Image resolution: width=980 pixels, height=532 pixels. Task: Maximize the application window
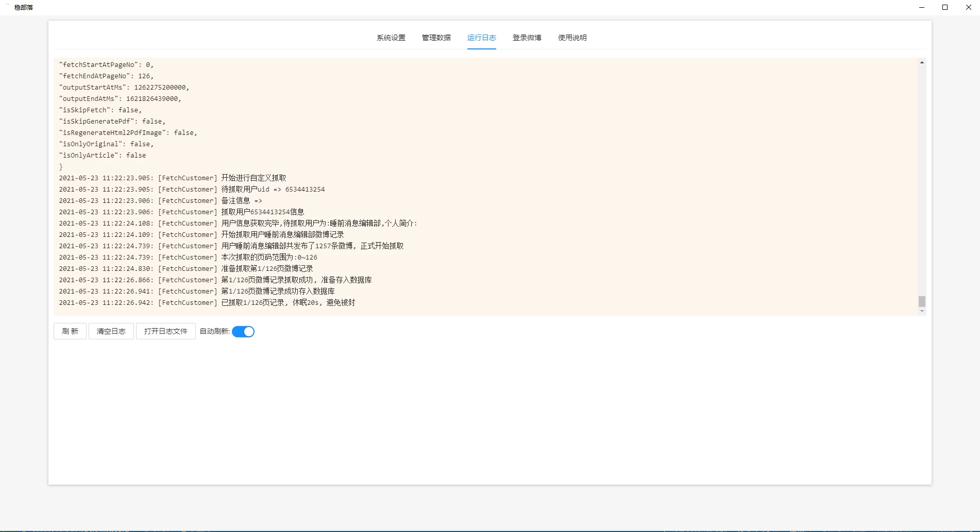pos(944,7)
